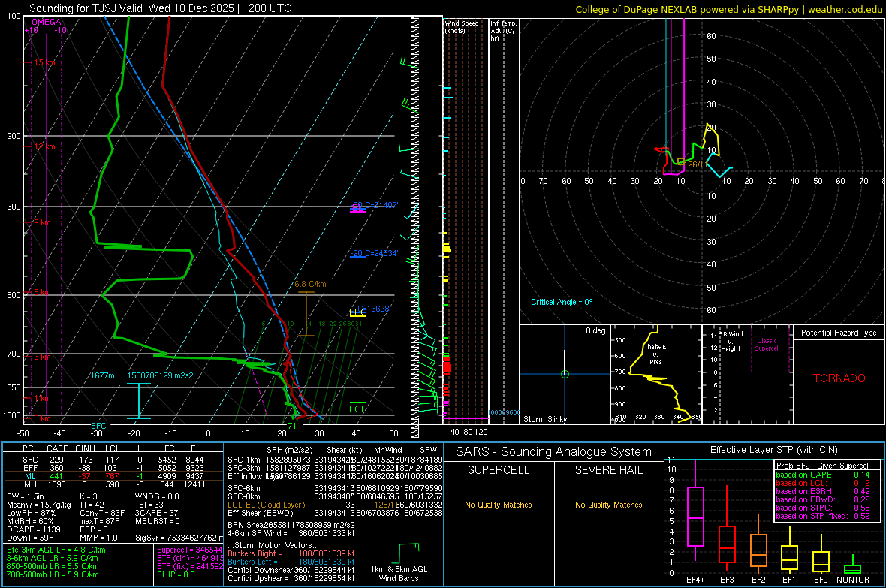This screenshot has width=886, height=588.
Task: Click the cyan effective inflow layer bracket
Action: pyautogui.click(x=138, y=401)
